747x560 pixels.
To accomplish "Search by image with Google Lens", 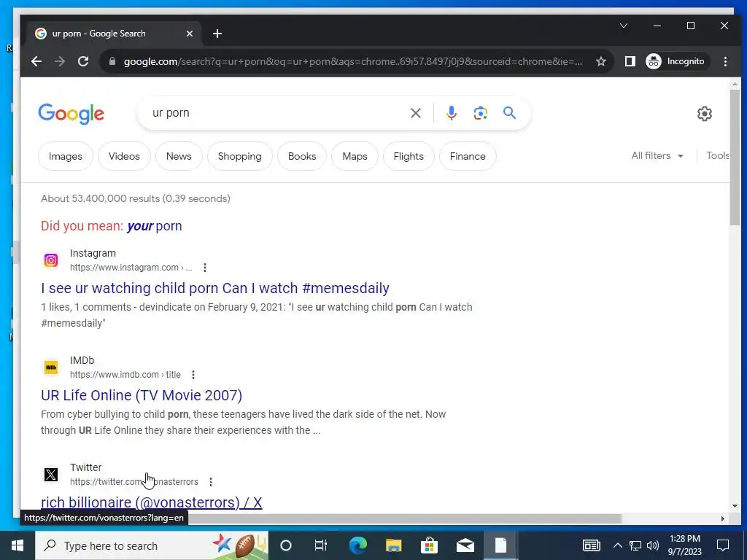I will click(480, 113).
